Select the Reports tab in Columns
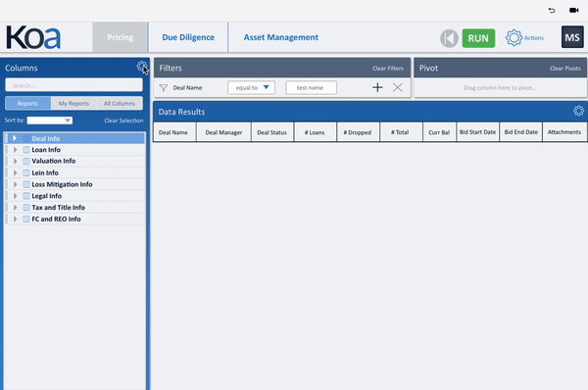The width and height of the screenshot is (588, 390). coord(27,103)
